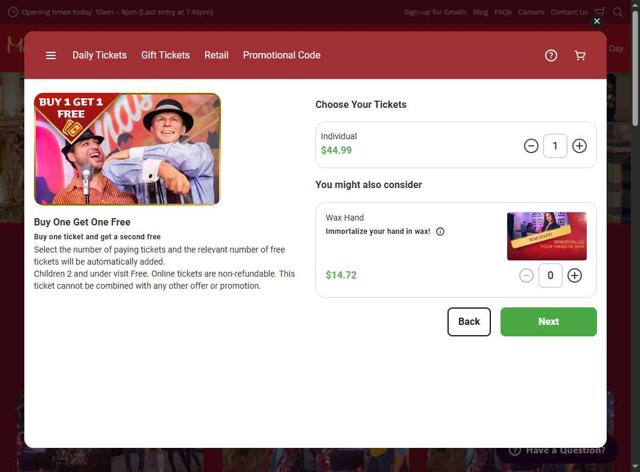This screenshot has width=640, height=472.
Task: Select the Retail menu item
Action: click(216, 55)
